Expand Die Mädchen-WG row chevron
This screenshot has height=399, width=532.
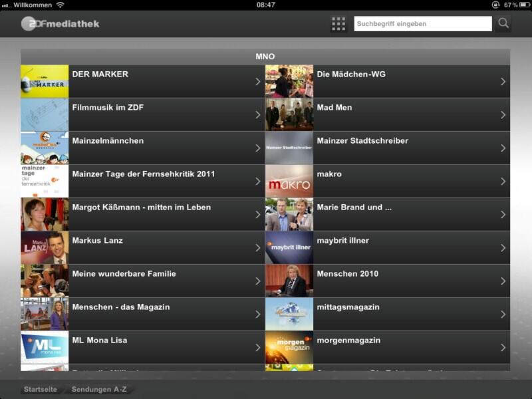[503, 81]
